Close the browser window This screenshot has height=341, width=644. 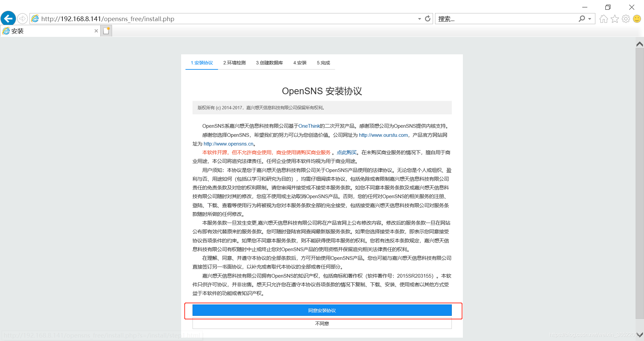632,7
